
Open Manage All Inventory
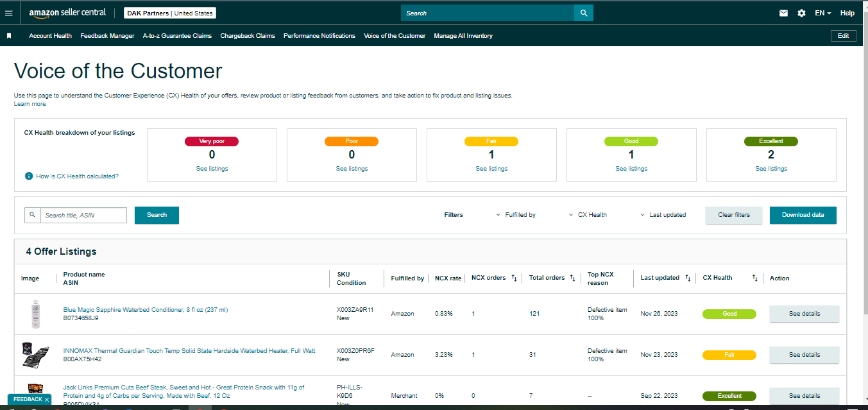point(463,36)
